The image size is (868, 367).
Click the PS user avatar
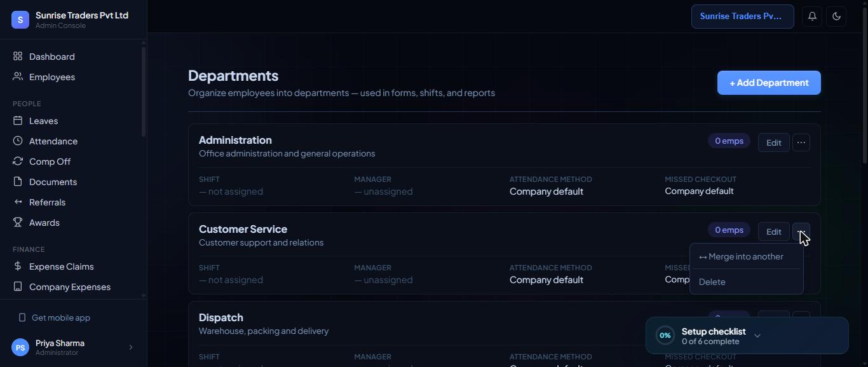(20, 347)
